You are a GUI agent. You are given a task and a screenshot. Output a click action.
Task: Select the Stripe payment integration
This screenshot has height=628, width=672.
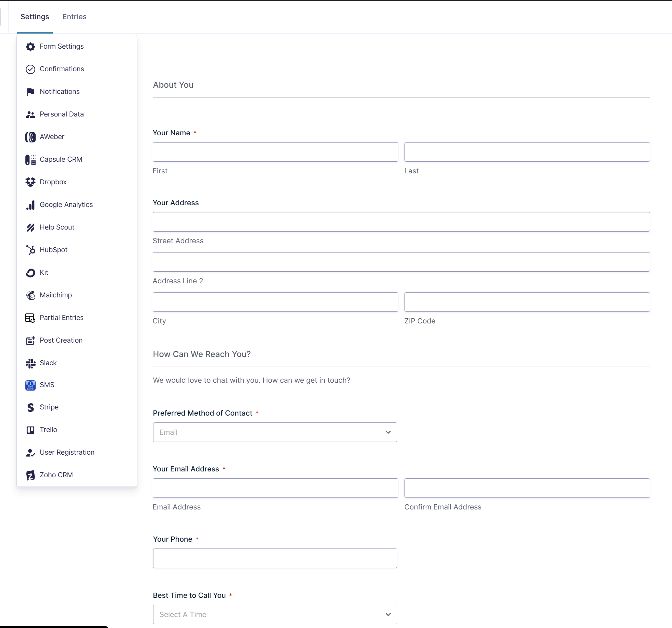(x=49, y=407)
